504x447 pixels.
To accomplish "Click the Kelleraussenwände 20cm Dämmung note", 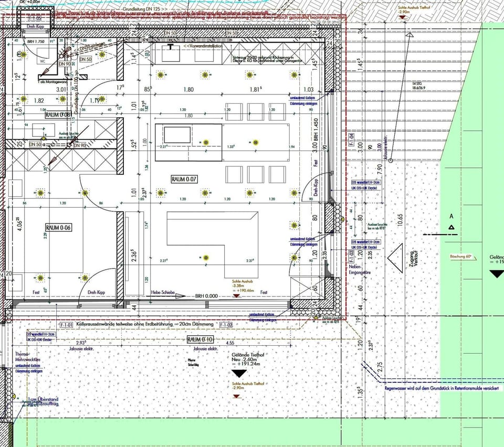I will coord(145,324).
